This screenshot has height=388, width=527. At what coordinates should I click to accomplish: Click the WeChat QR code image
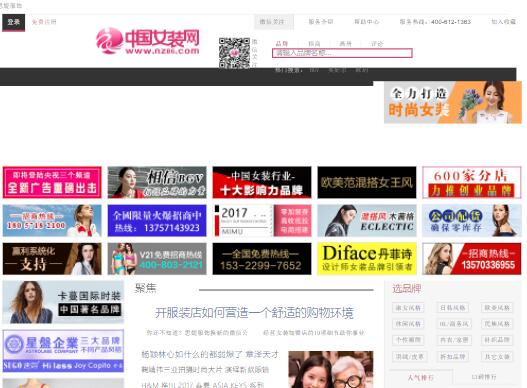(x=234, y=53)
